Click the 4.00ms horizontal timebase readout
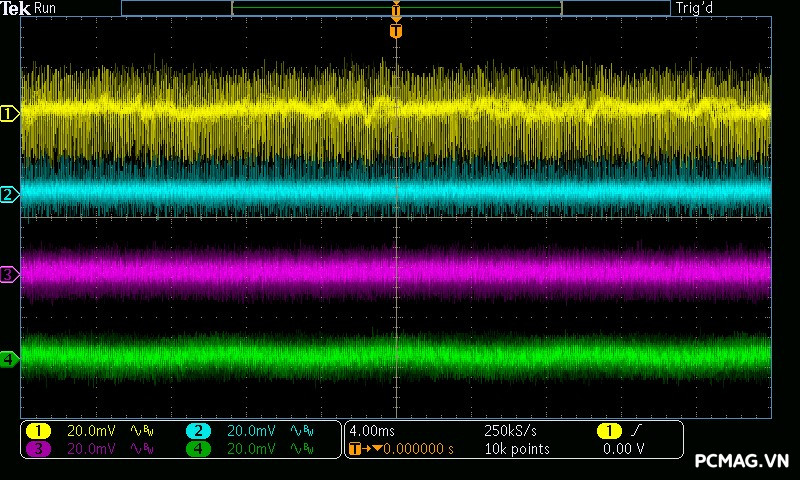This screenshot has height=480, width=800. (x=374, y=431)
